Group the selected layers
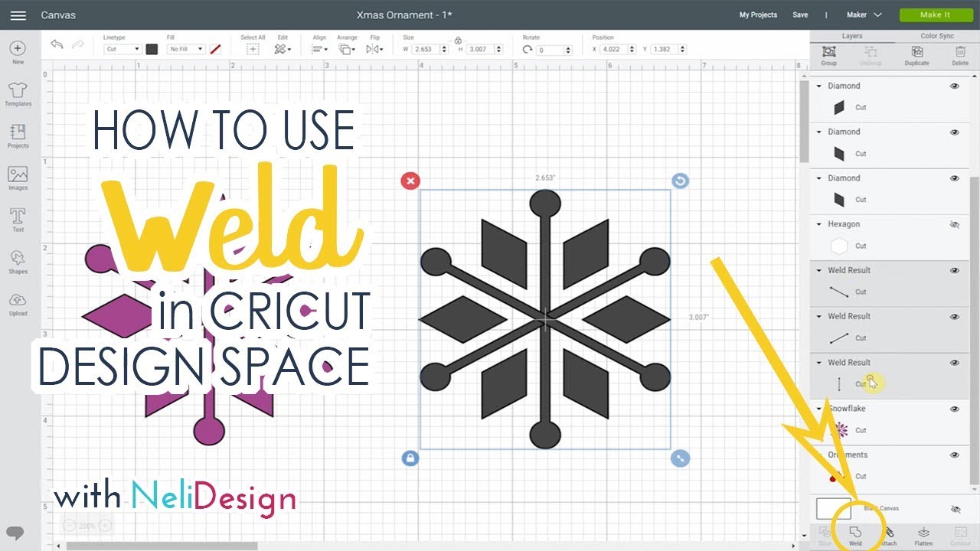Screen dimensions: 980x551 pos(828,55)
